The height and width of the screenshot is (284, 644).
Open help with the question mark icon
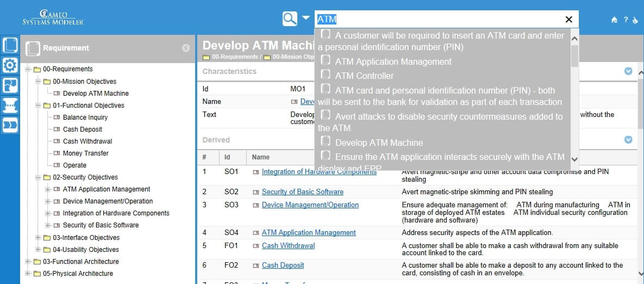click(x=626, y=20)
